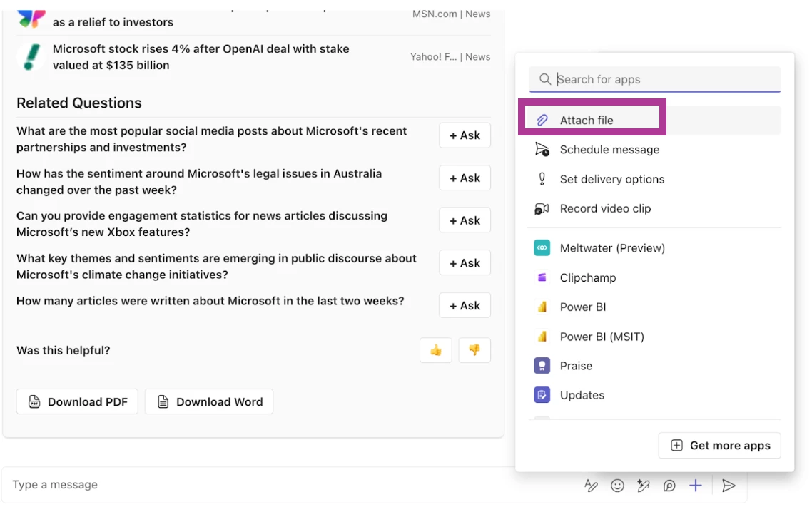Viewport: 812px width, 512px height.
Task: Click the 'MSN.com | News' source label
Action: click(451, 14)
